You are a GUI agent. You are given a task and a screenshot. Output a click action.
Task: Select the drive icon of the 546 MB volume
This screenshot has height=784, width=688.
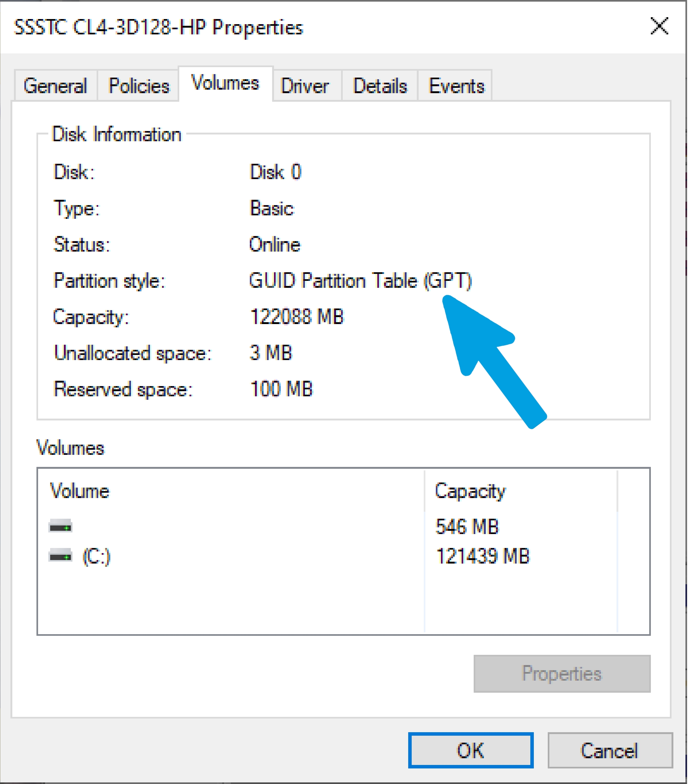(x=61, y=526)
